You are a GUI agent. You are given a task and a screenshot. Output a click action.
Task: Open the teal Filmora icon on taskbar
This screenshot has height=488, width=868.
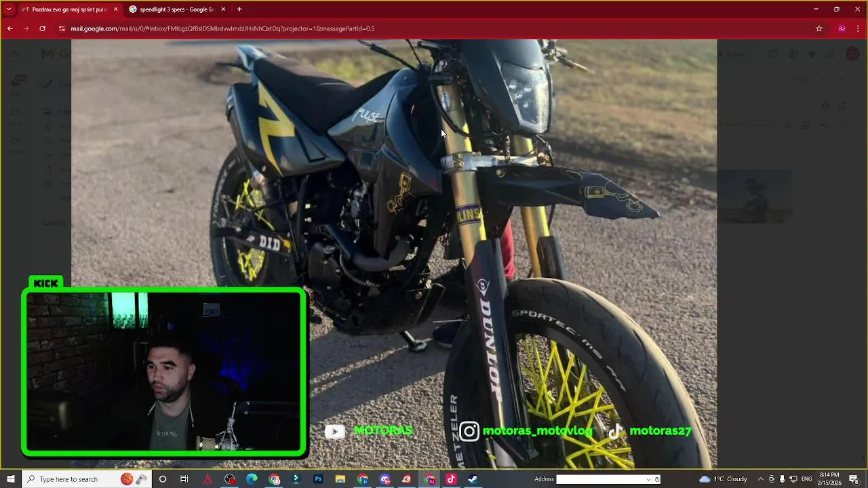(x=296, y=479)
